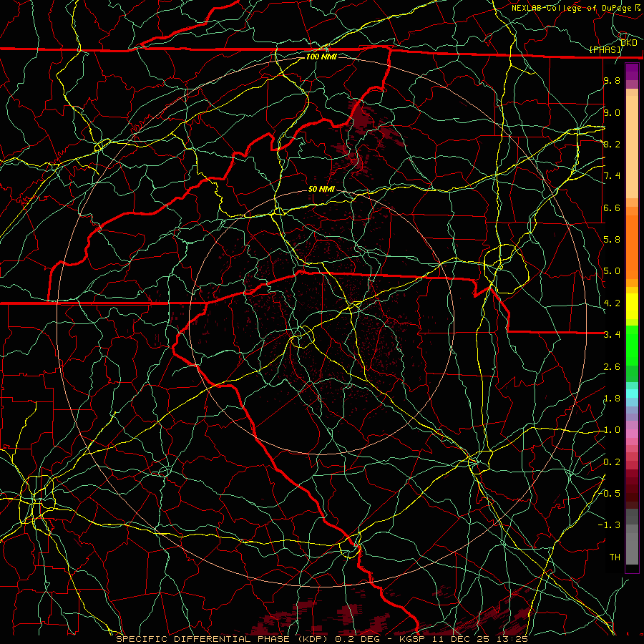
Task: Click the -1.3 scale label
Action: [609, 525]
